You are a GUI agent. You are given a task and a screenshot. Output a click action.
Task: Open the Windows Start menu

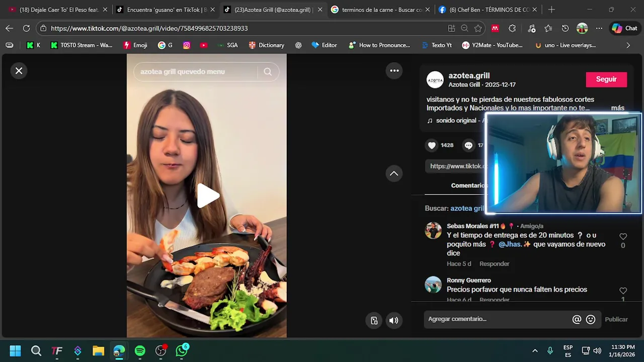click(x=15, y=350)
